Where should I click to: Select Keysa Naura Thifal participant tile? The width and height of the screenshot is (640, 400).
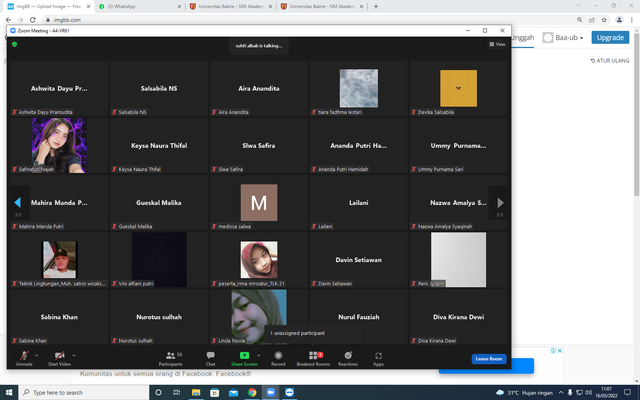pyautogui.click(x=159, y=145)
